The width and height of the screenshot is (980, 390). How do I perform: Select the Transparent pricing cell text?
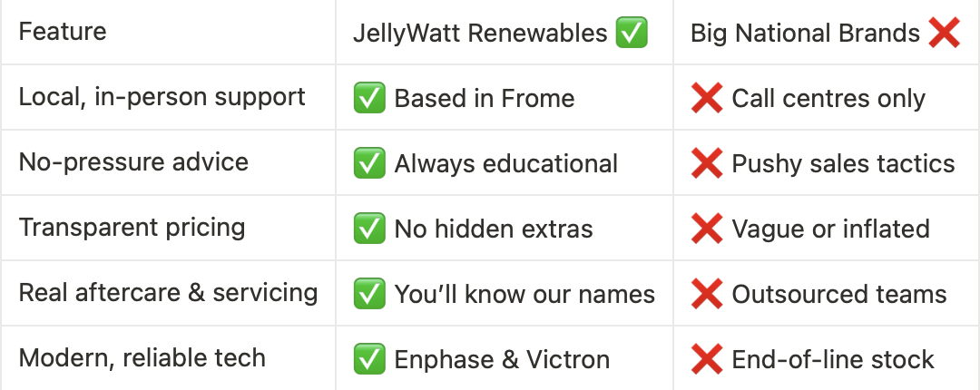132,228
